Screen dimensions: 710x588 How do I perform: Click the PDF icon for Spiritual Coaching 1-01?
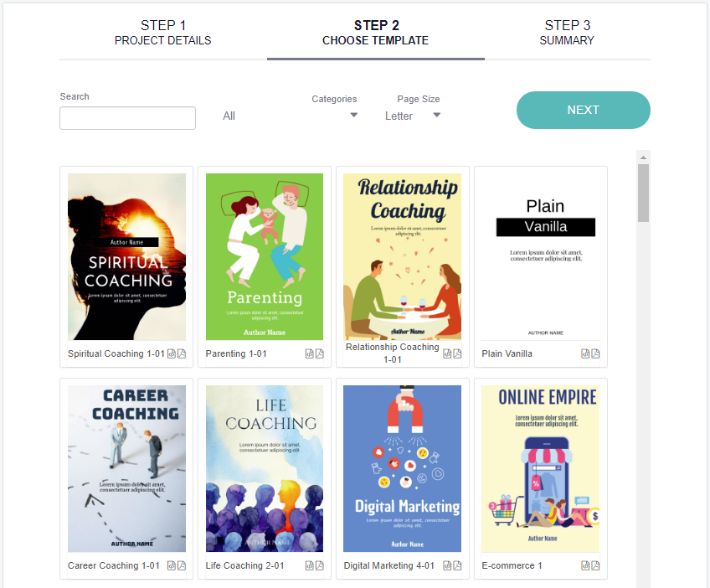(182, 353)
